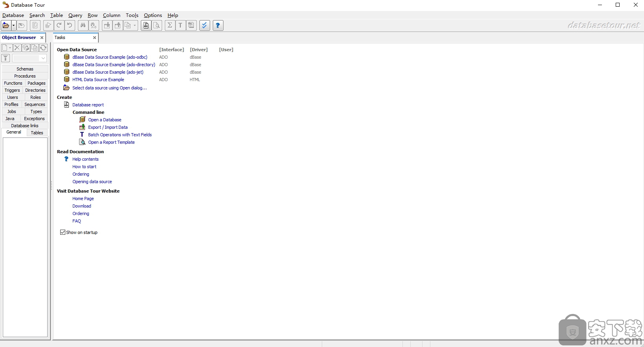Image resolution: width=644 pixels, height=347 pixels.
Task: Click the sigma totals toolbar icon
Action: pos(170,26)
